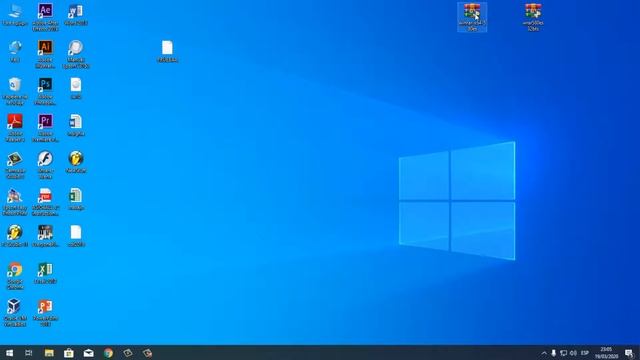Select the file icon with disc emblem

76,88
